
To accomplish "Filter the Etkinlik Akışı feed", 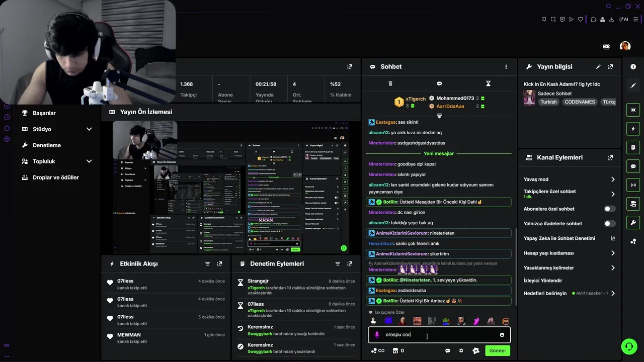I will click(x=207, y=263).
